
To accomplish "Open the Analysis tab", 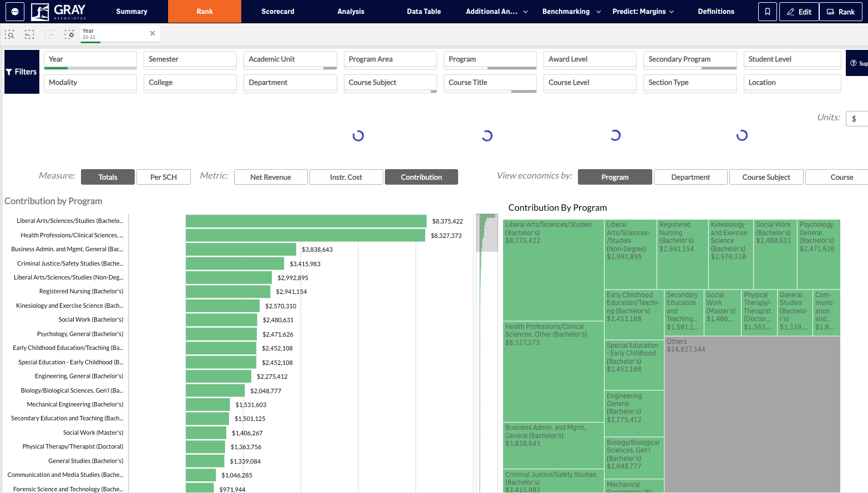I will point(351,12).
